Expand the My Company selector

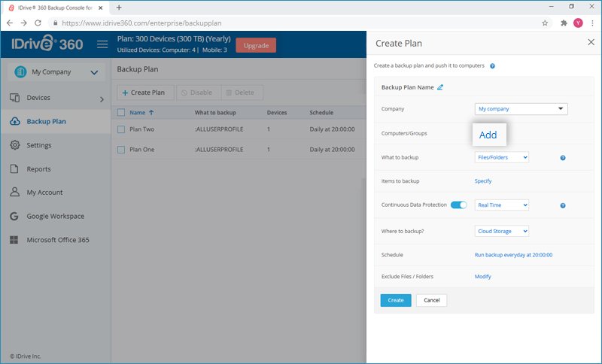(x=56, y=71)
